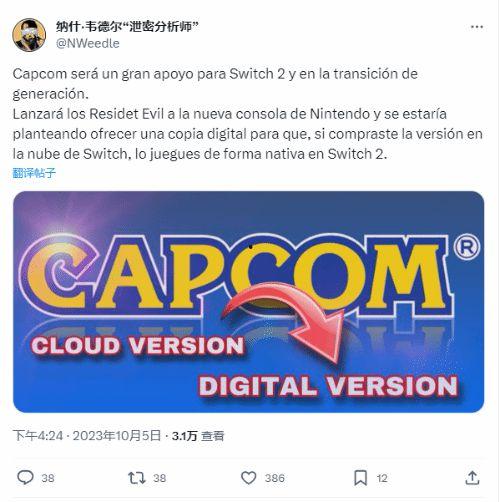Click the bookmark count 12
The image size is (500, 502).
point(382,478)
